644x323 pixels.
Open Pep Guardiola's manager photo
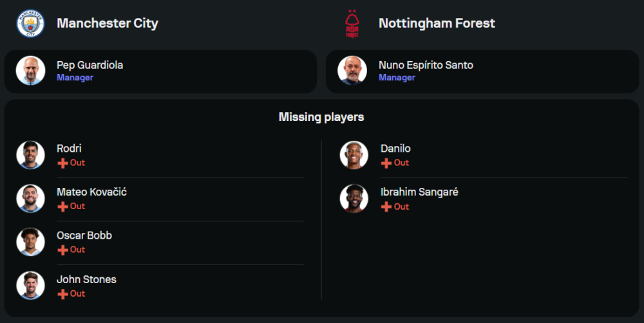pyautogui.click(x=30, y=71)
